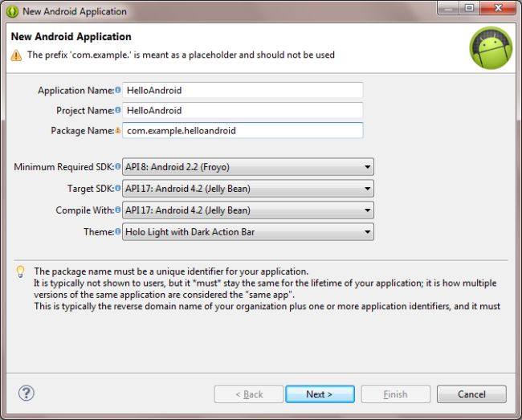
Task: Click the Minimum Required SDK info icon
Action: point(118,166)
